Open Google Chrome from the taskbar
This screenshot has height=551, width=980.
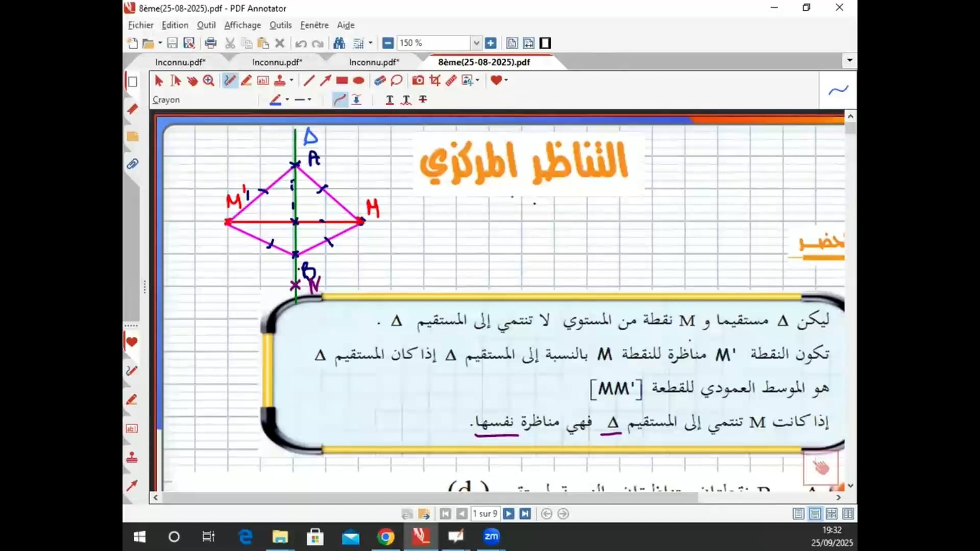pyautogui.click(x=385, y=537)
